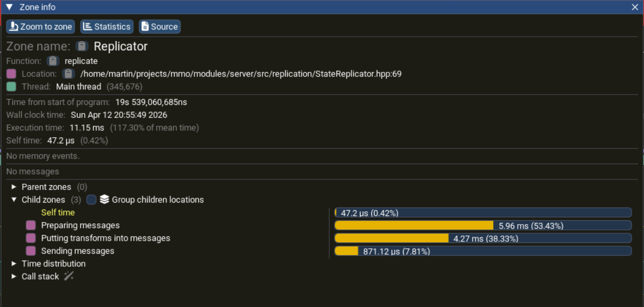644x307 pixels.
Task: Copy function name with clipboard icon
Action: pyautogui.click(x=53, y=61)
